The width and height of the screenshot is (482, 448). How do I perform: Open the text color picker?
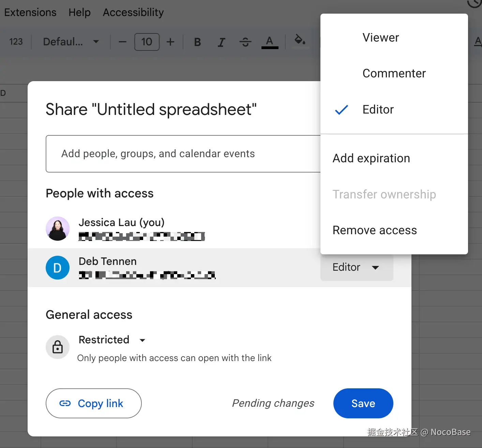pyautogui.click(x=269, y=42)
